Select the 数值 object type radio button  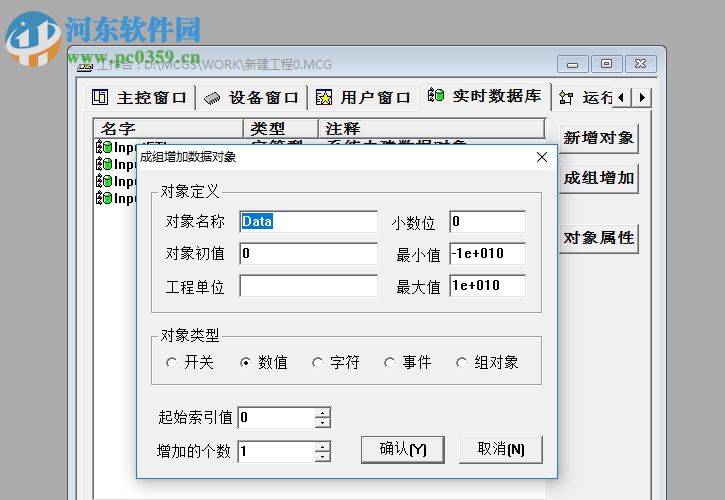pyautogui.click(x=246, y=363)
